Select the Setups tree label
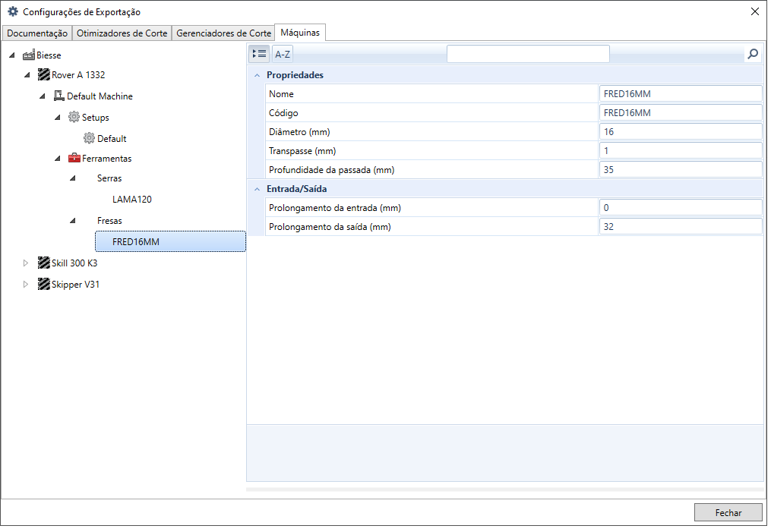The image size is (771, 532). [96, 118]
